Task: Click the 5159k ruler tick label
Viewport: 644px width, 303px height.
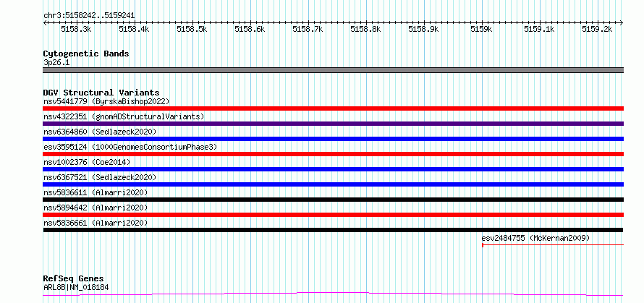Action: 481,29
